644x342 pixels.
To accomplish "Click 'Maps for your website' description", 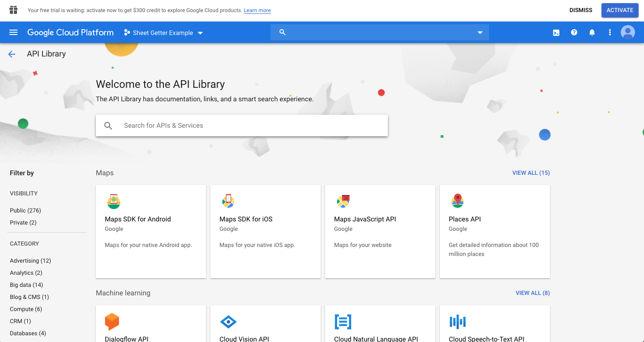I will tap(363, 245).
